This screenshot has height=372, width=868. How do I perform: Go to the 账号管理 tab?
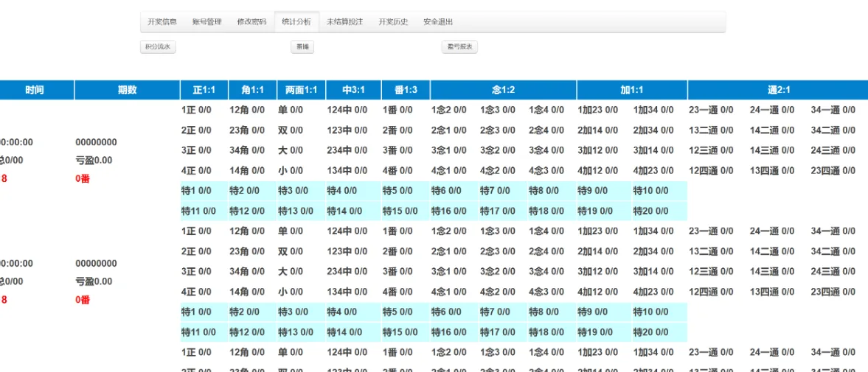206,22
